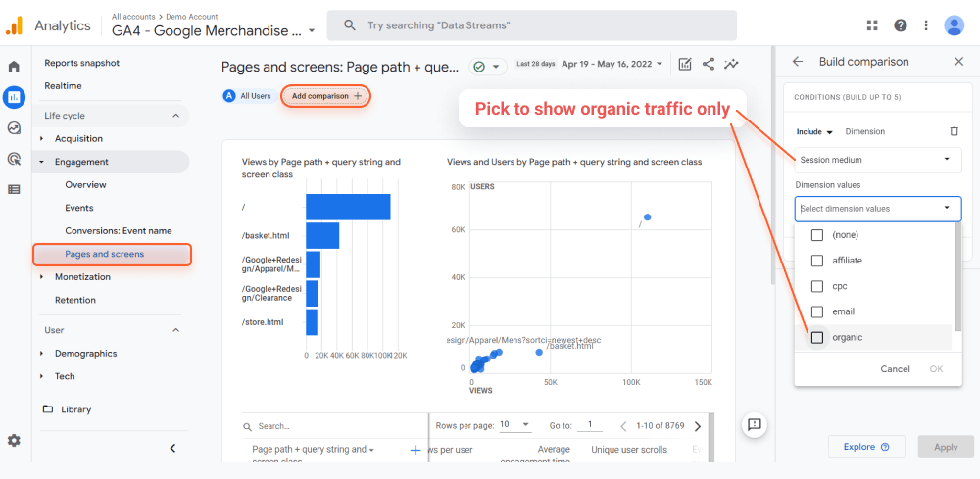Open the three-dot more options menu

[926, 25]
